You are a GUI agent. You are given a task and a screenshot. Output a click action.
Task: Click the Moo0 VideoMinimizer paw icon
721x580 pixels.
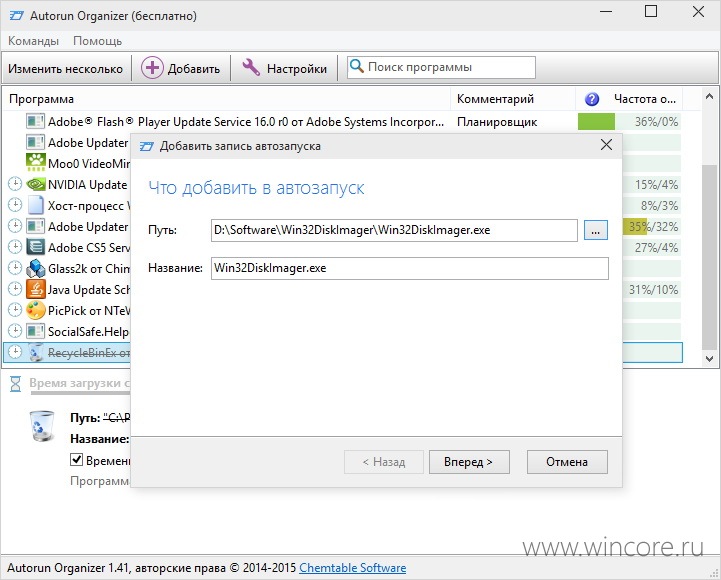click(35, 163)
